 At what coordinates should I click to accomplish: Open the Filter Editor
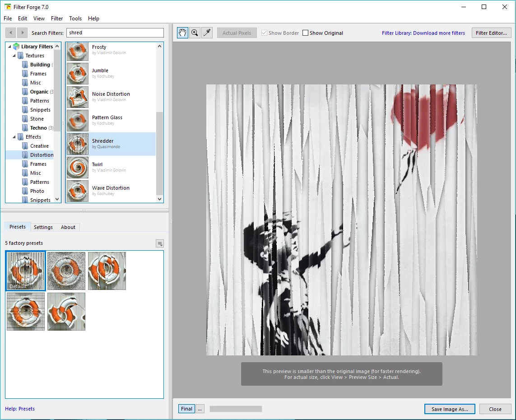tap(491, 33)
